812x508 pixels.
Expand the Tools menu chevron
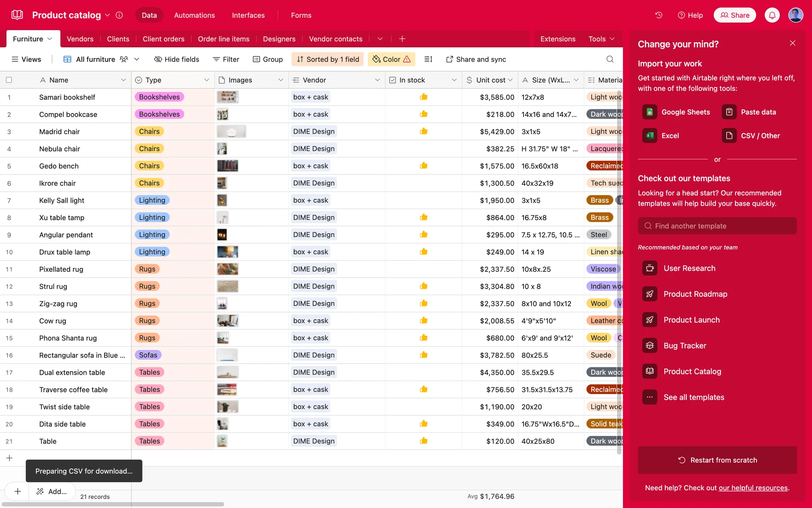[612, 39]
